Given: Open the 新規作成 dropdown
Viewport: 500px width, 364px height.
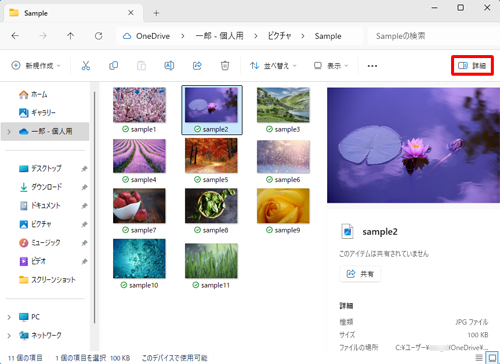Looking at the screenshot, I should (36, 66).
